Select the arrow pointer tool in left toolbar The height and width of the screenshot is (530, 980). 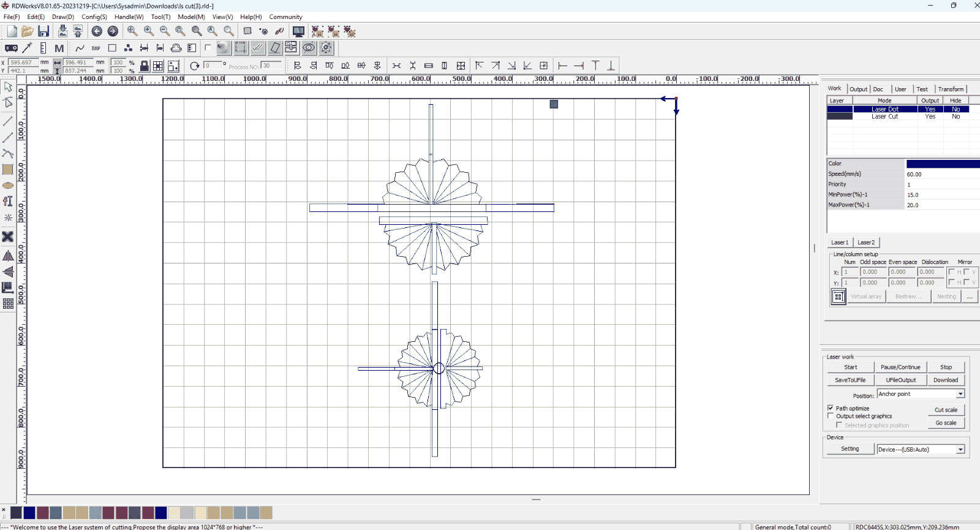pyautogui.click(x=8, y=87)
